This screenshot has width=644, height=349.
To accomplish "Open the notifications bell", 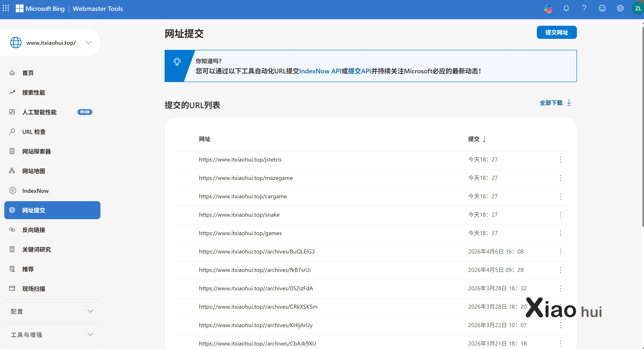I will coord(566,8).
